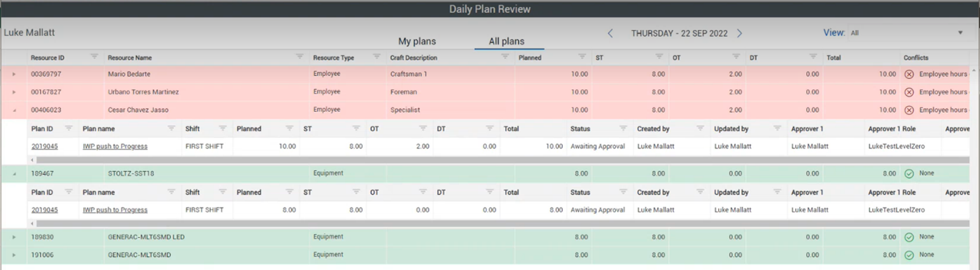Image resolution: width=980 pixels, height=270 pixels.
Task: Open IWP push to Progress link under Cesar Chavez Jasso
Action: tap(115, 146)
